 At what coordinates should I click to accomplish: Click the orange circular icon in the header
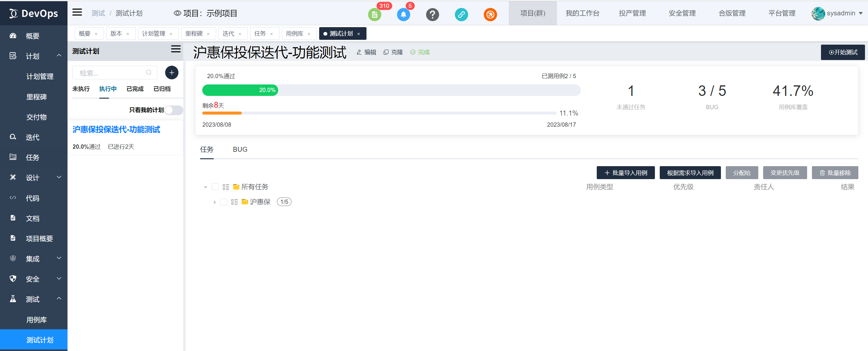click(490, 14)
